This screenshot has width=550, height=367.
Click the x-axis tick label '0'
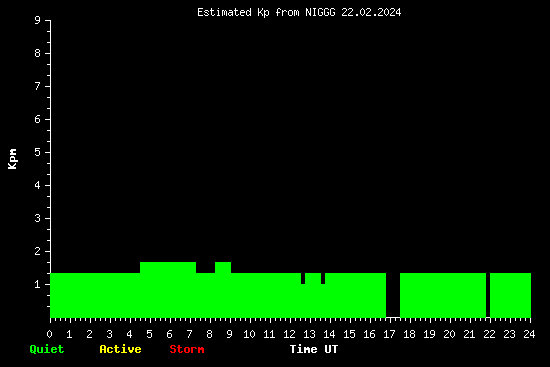click(x=49, y=334)
